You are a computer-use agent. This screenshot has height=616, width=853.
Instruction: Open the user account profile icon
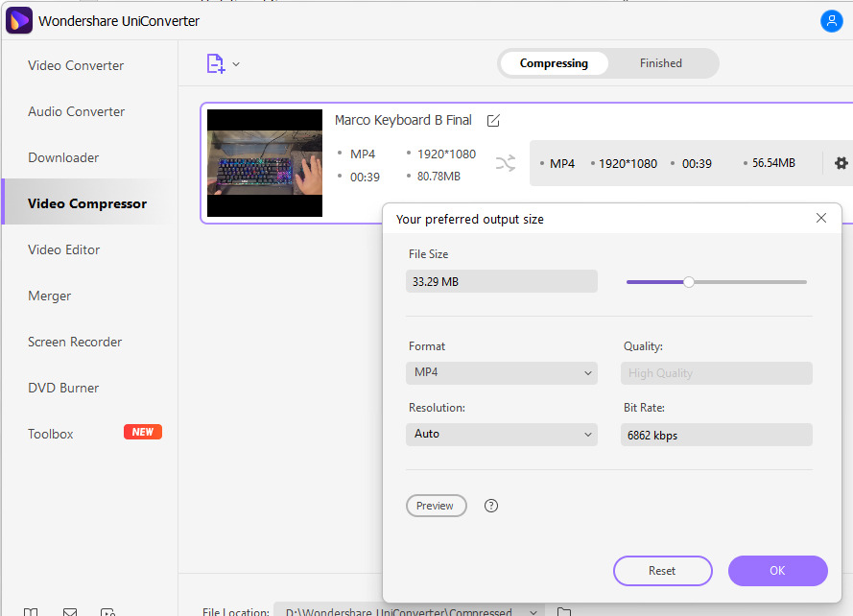(x=831, y=21)
